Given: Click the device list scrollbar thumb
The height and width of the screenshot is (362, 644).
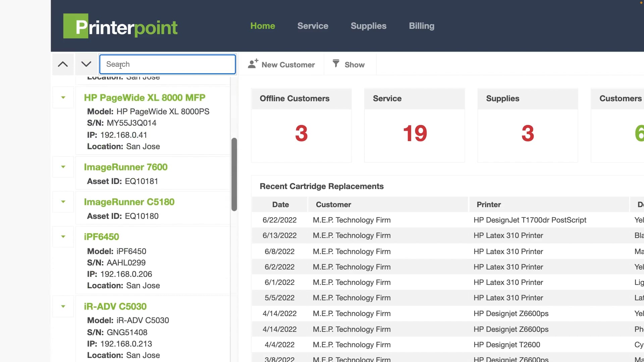Looking at the screenshot, I should click(x=234, y=174).
